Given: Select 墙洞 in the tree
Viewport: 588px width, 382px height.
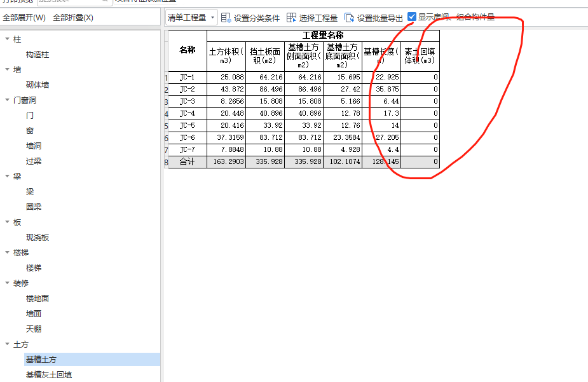Looking at the screenshot, I should pyautogui.click(x=34, y=146).
